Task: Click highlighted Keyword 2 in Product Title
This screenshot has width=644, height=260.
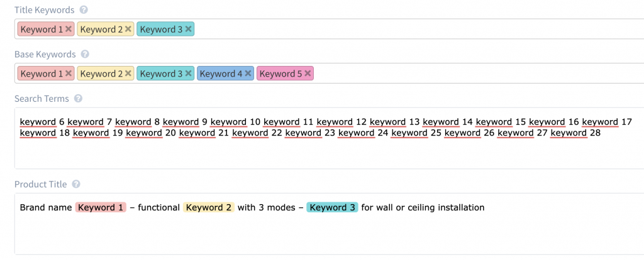Action: pyautogui.click(x=209, y=207)
